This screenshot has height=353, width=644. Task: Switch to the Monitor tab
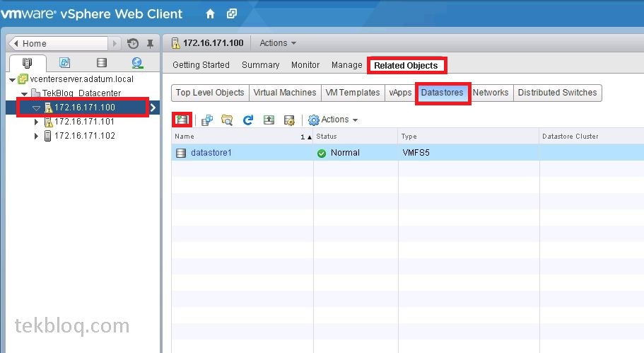305,65
